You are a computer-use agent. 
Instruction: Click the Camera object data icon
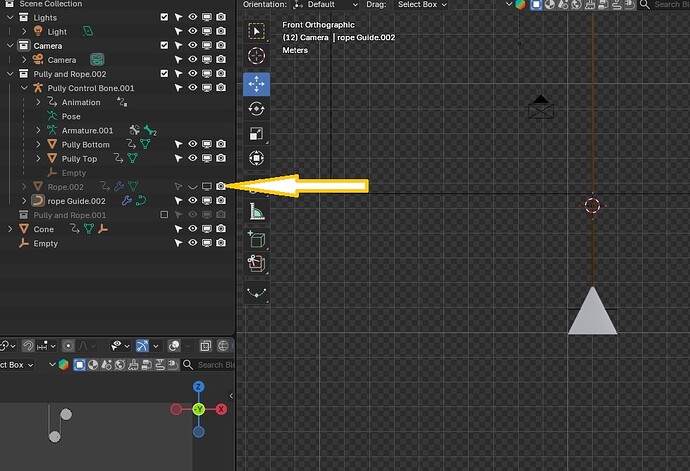point(97,59)
